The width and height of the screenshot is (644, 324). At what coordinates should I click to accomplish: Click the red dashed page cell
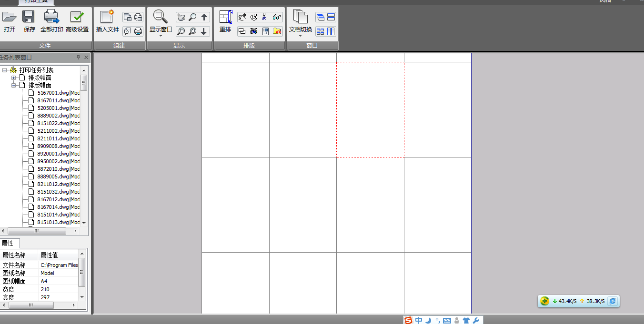370,109
